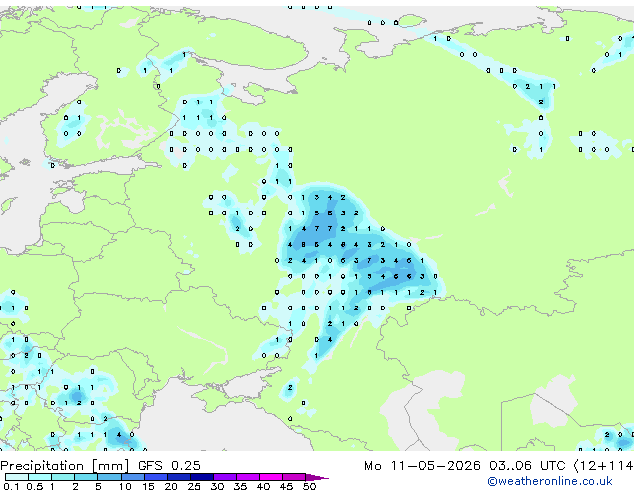Select the legend value 45

tap(286, 486)
